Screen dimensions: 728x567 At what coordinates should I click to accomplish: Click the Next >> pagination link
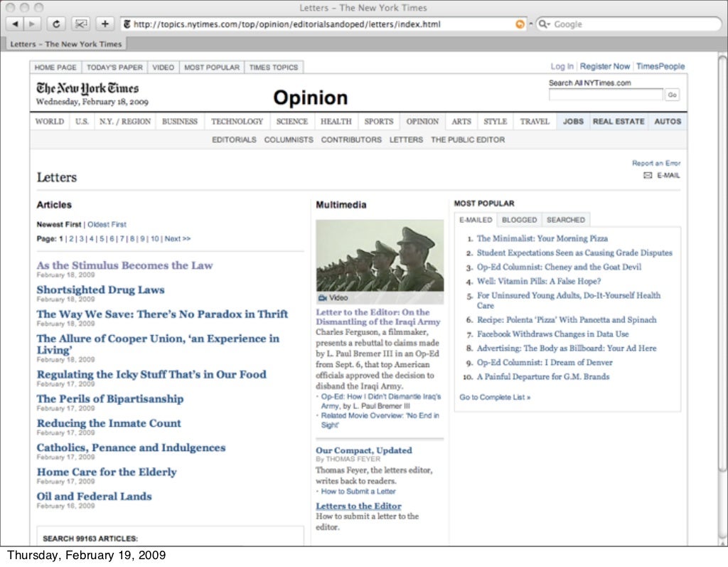177,239
